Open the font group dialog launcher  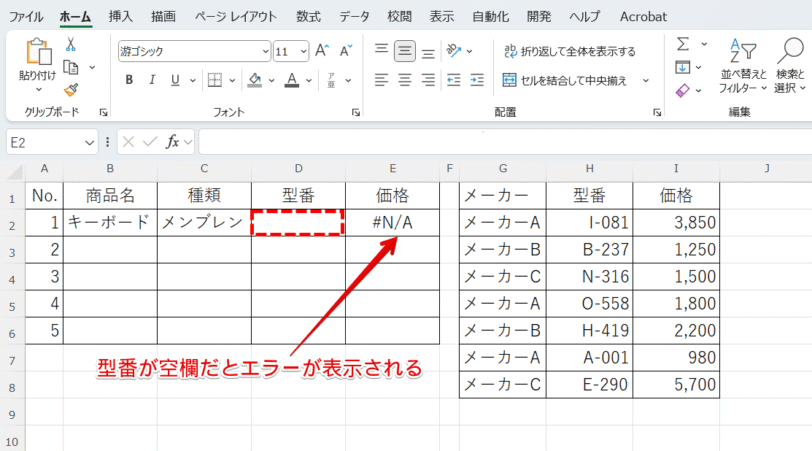coord(356,112)
